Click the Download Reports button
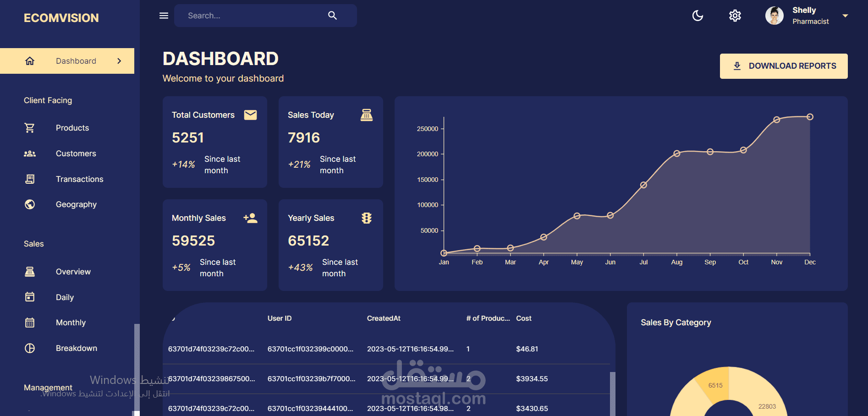Image resolution: width=868 pixels, height=416 pixels. click(784, 66)
